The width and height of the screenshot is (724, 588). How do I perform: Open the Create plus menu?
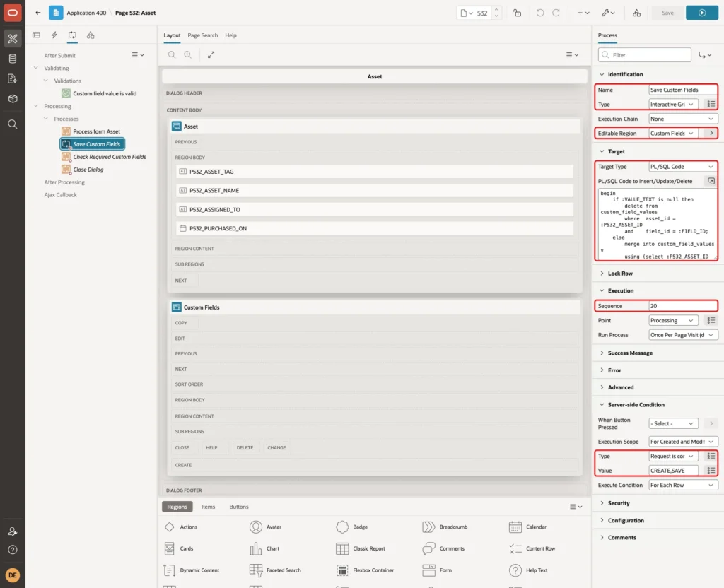tap(583, 13)
